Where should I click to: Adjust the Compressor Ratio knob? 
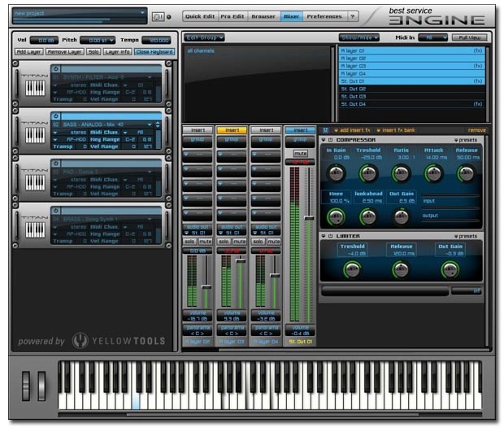(401, 173)
